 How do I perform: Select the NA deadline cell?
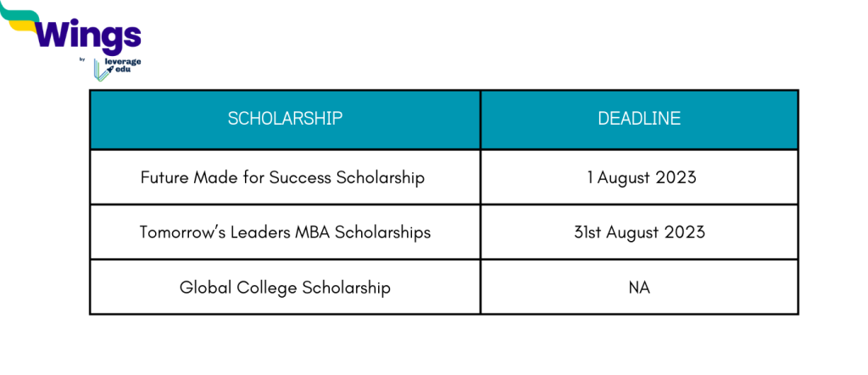[639, 288]
